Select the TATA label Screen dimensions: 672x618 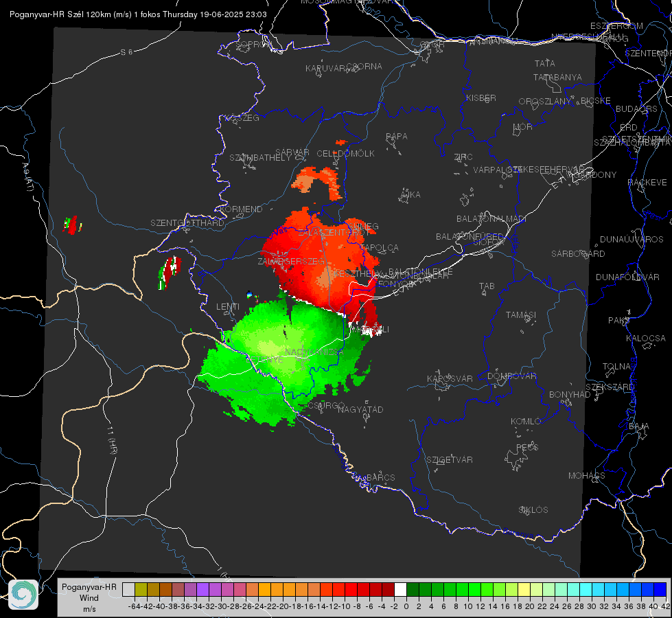pos(545,63)
